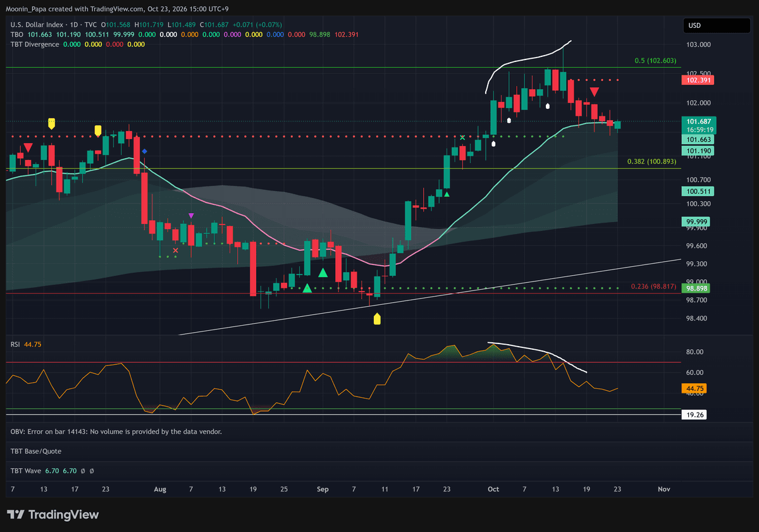This screenshot has width=759, height=532.
Task: Select the TBT Divergence indicator legend
Action: pyautogui.click(x=35, y=44)
